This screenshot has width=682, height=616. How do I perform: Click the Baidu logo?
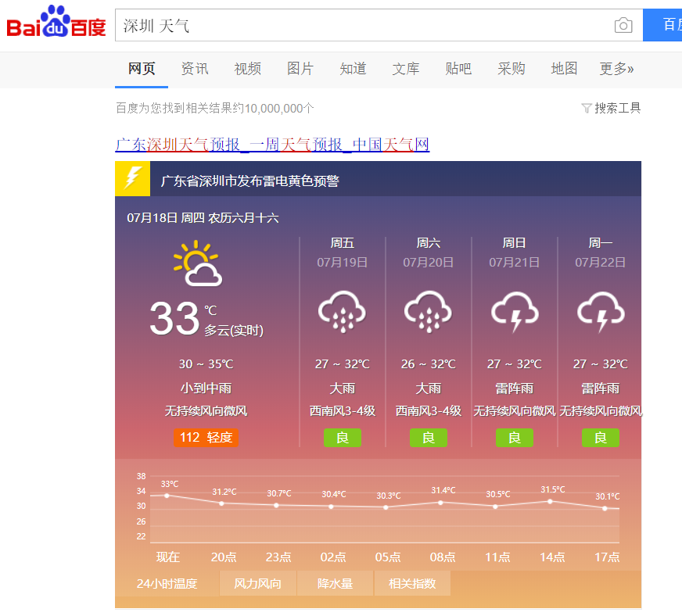coord(56,21)
